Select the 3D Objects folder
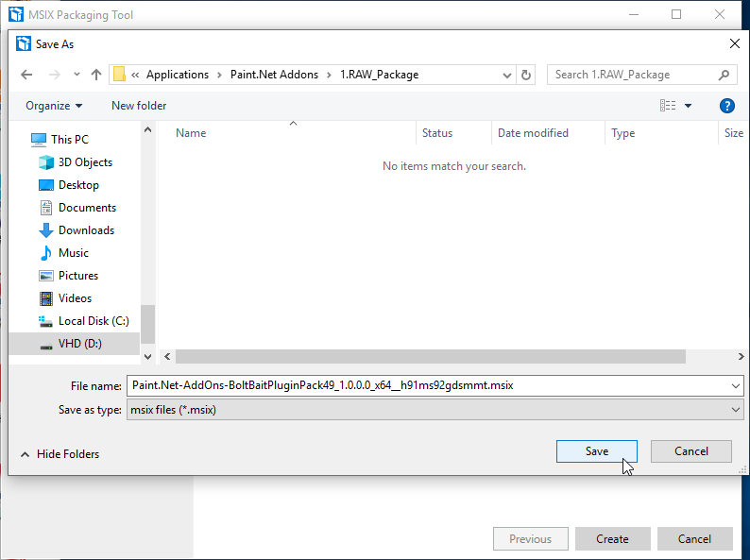The width and height of the screenshot is (750, 560). pos(85,162)
